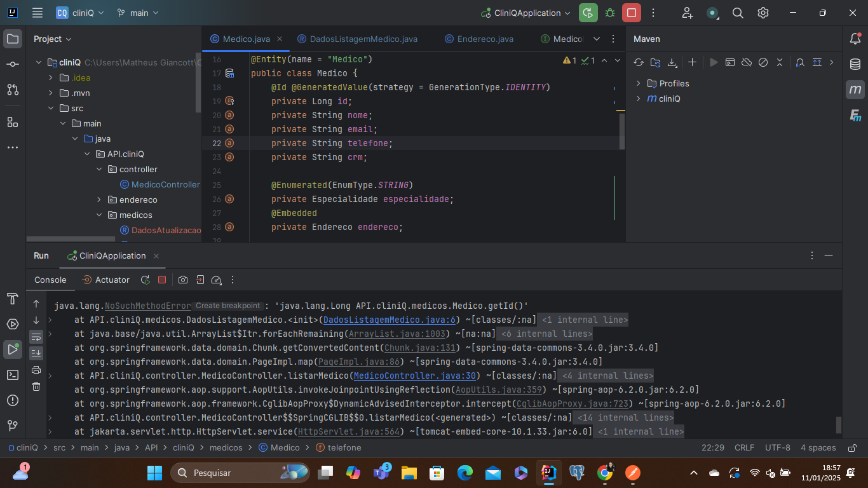Switch to the DadosListagemMedico.java tab
The image size is (868, 488).
pyautogui.click(x=357, y=39)
